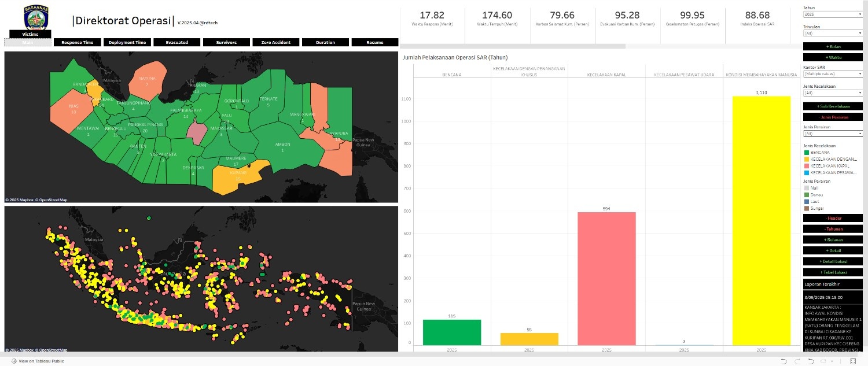Enter fullscreen using bottom-right icon

(852, 361)
